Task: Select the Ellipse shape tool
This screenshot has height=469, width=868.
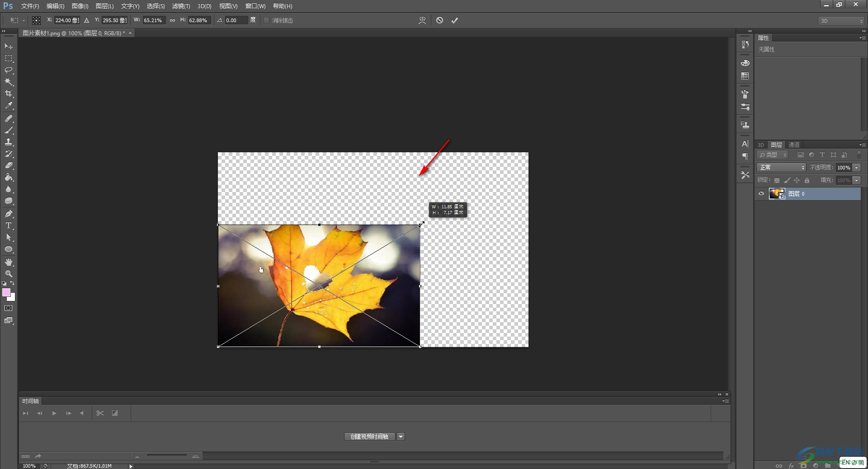Action: 9,249
